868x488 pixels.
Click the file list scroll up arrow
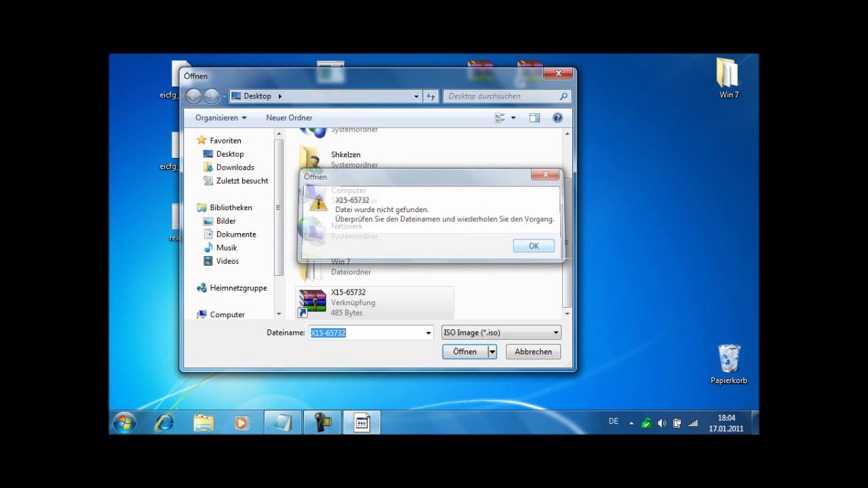[x=568, y=135]
